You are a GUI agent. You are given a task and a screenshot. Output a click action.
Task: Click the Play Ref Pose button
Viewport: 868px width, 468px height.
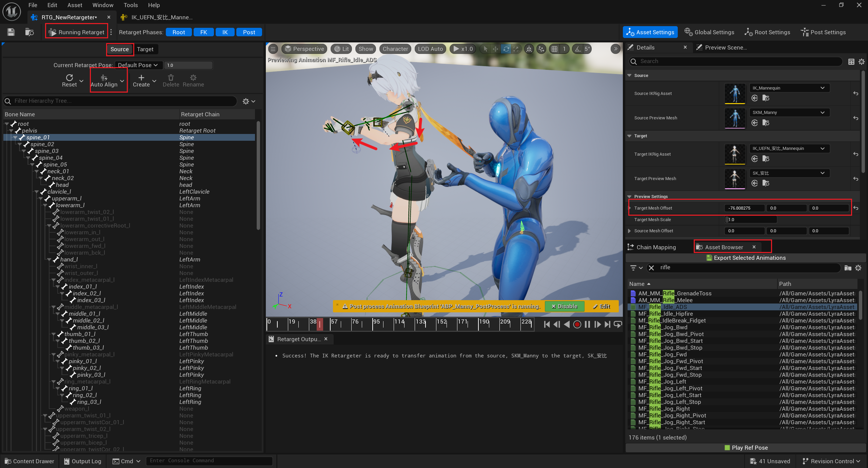(x=746, y=447)
